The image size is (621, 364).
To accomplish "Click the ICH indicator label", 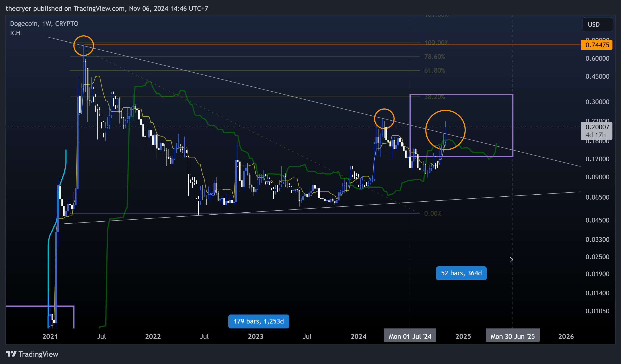I will pyautogui.click(x=15, y=33).
